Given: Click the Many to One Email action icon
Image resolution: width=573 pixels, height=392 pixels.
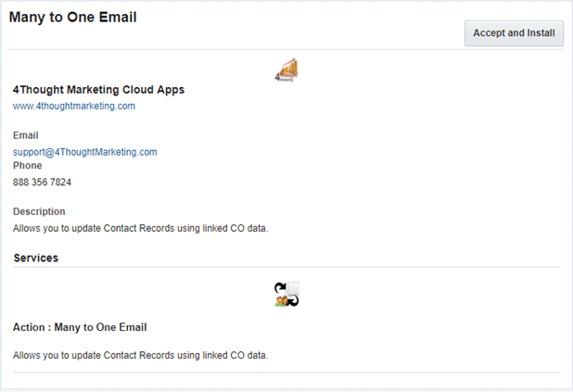Looking at the screenshot, I should (x=286, y=294).
